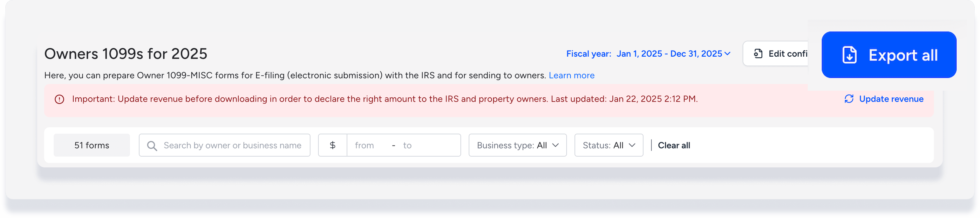Click the amount from field

[367, 145]
